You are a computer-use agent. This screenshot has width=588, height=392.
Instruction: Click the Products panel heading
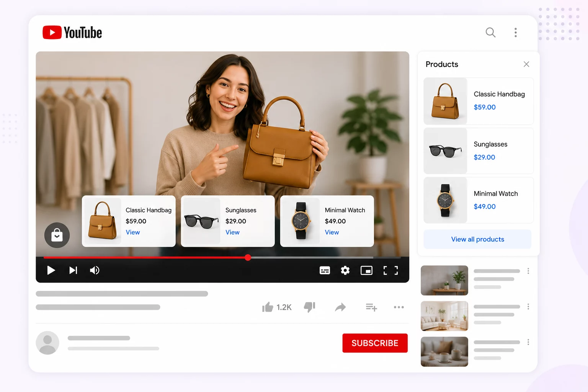pos(442,64)
